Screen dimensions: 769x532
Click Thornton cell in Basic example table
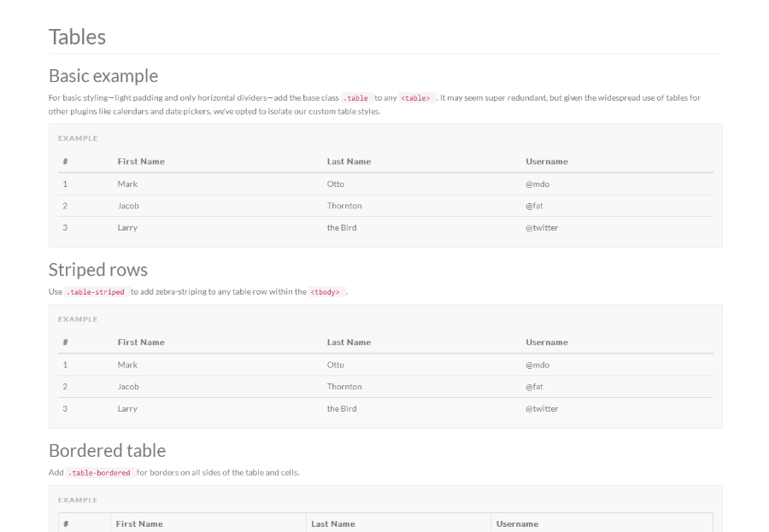coord(344,206)
